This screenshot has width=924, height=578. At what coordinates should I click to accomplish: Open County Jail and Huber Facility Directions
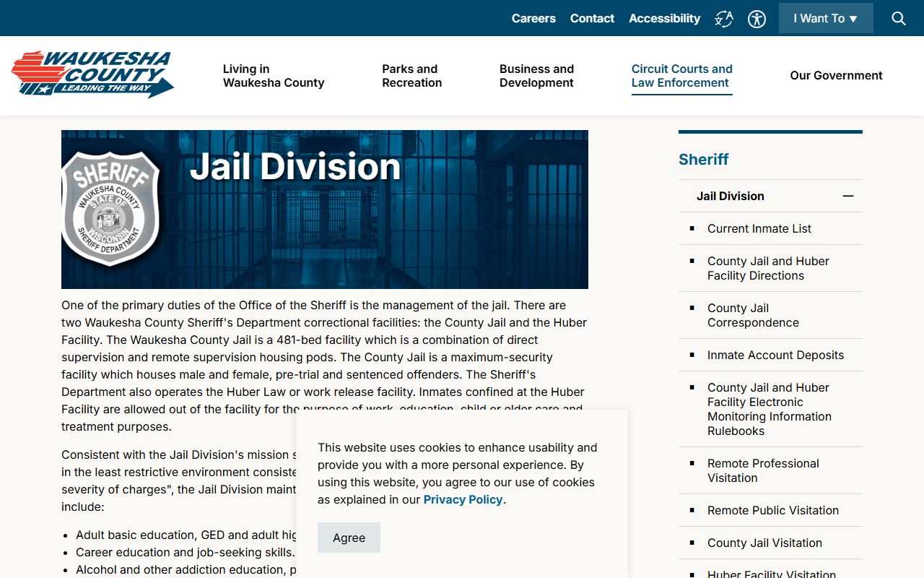(768, 268)
